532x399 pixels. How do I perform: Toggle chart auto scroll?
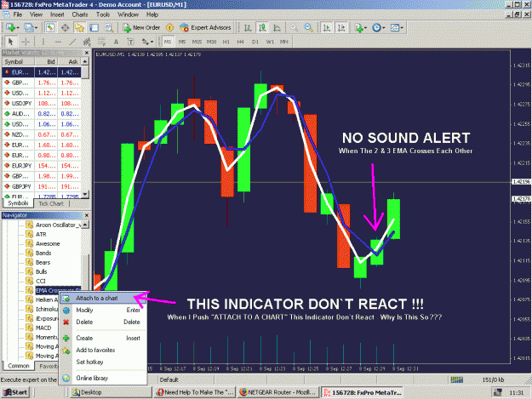coord(327,28)
